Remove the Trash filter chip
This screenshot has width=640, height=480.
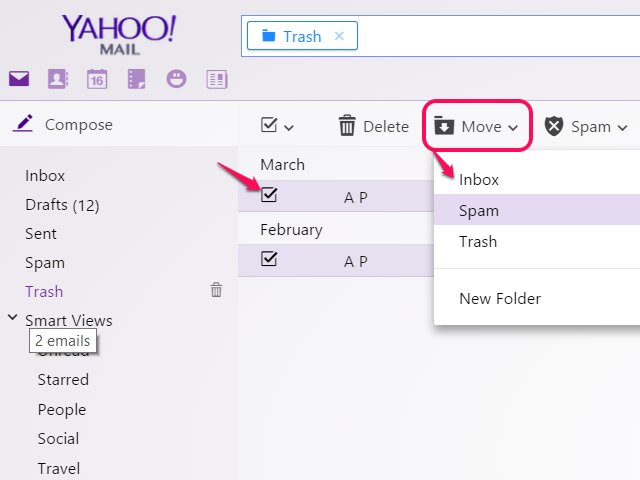(x=339, y=36)
